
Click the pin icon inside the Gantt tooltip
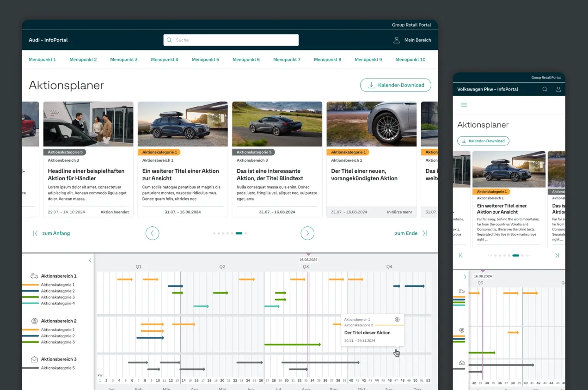pyautogui.click(x=397, y=319)
